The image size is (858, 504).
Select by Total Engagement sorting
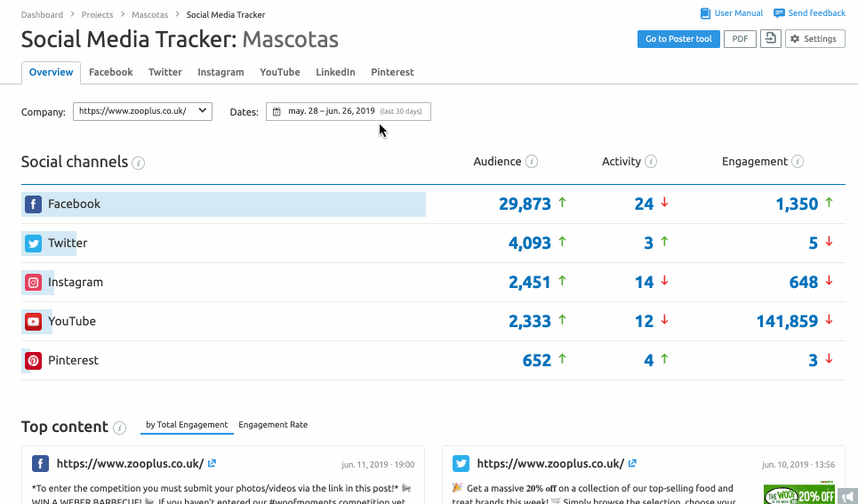click(187, 425)
